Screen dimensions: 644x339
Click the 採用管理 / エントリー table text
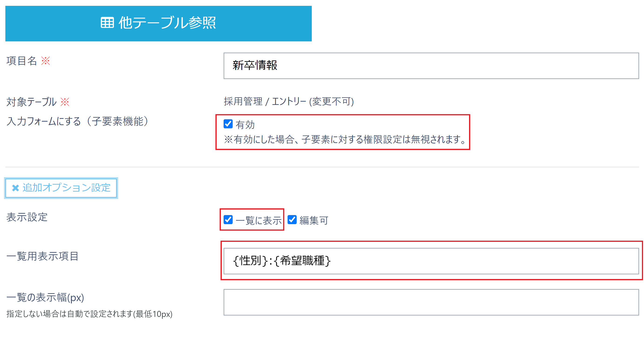point(288,101)
